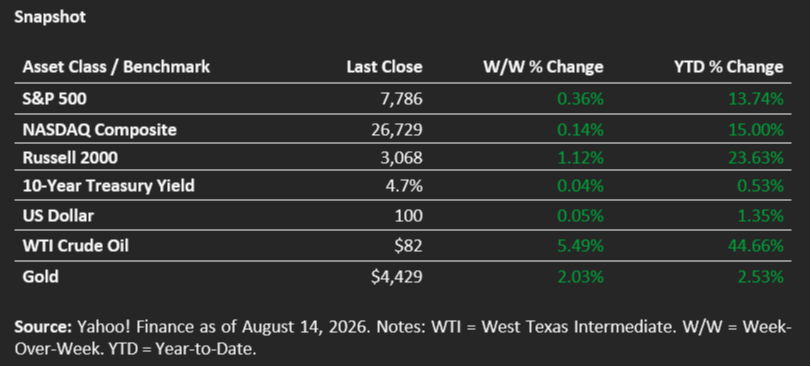Click S&P 500 last close value 7,786

coord(401,99)
